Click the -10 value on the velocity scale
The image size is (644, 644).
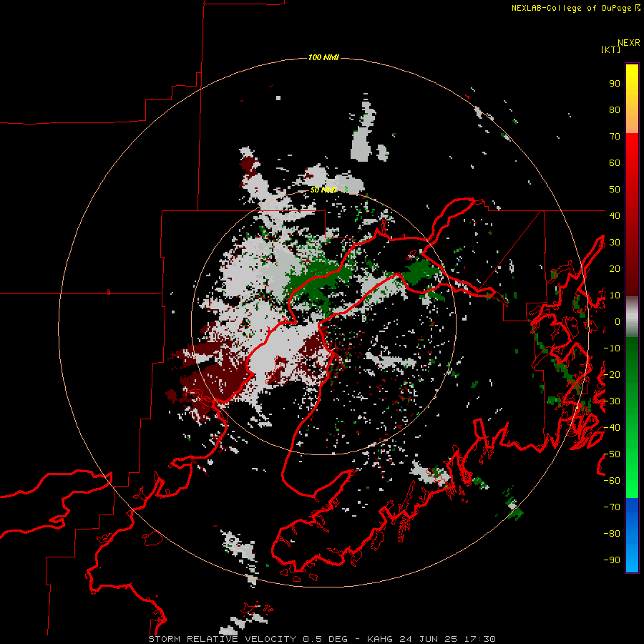point(612,348)
